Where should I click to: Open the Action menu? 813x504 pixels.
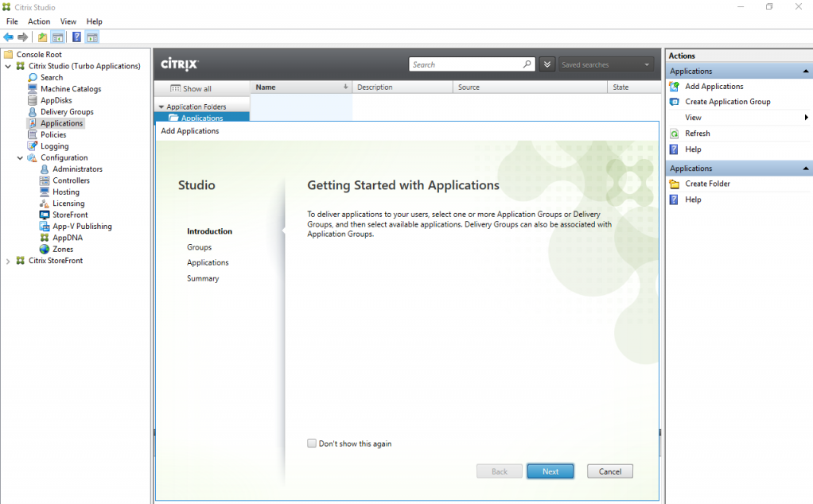coord(38,21)
